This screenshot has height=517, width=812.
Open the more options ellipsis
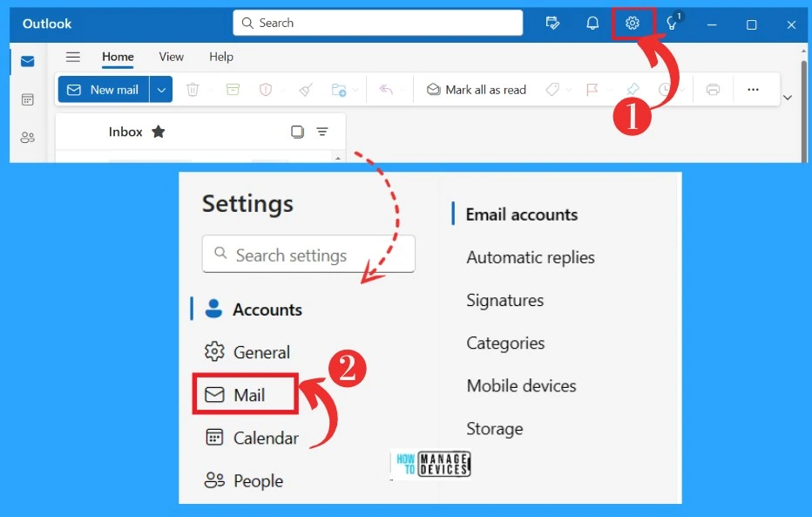click(753, 90)
